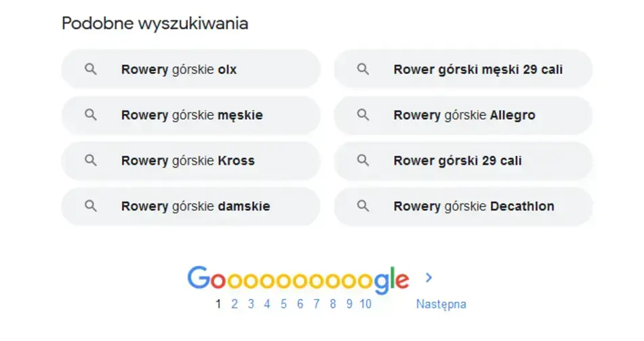Viewport: 644px width, 341px height.
Task: Click magnifier icon beside Rowery górskie olx
Action: (91, 69)
